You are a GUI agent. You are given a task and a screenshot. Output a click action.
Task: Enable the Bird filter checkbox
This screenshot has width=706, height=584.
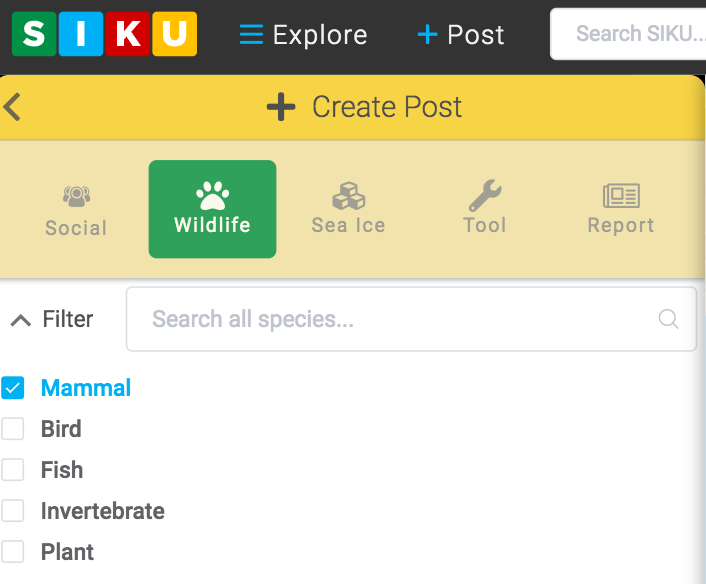point(13,429)
